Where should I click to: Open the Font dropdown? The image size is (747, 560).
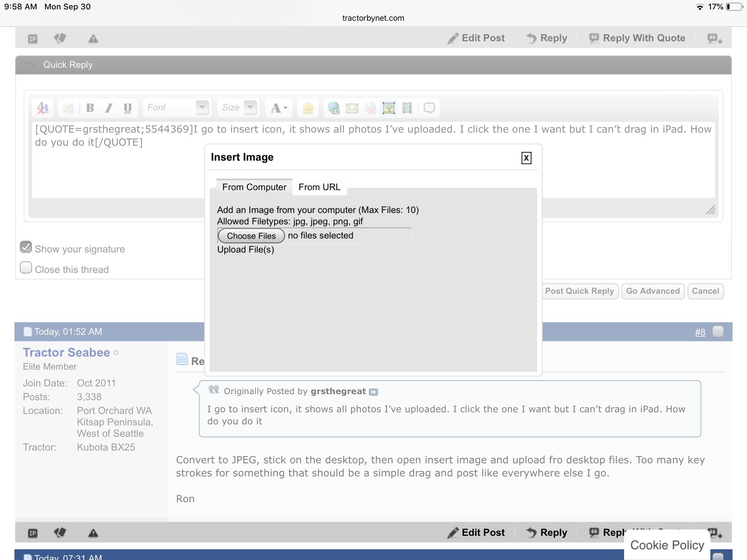(202, 107)
